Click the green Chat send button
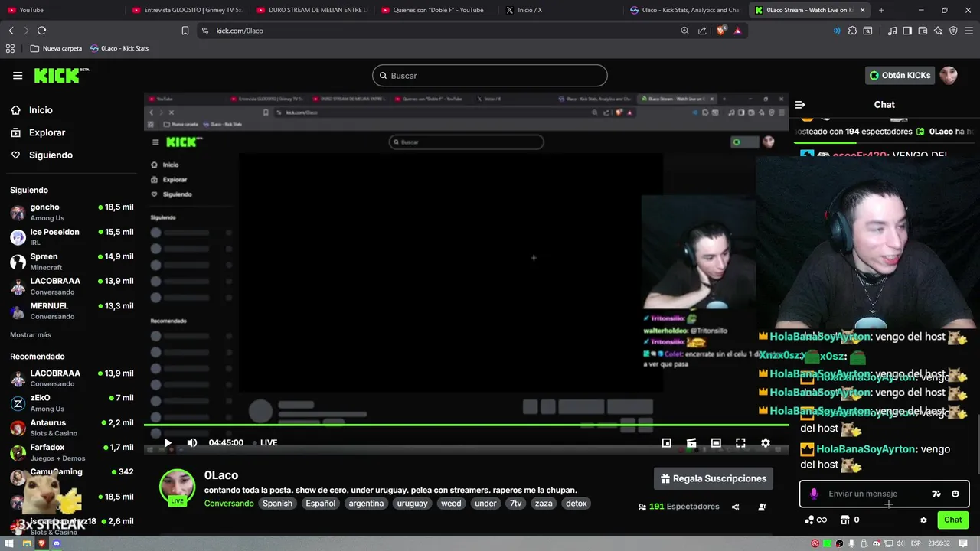The width and height of the screenshot is (980, 551). (x=953, y=520)
